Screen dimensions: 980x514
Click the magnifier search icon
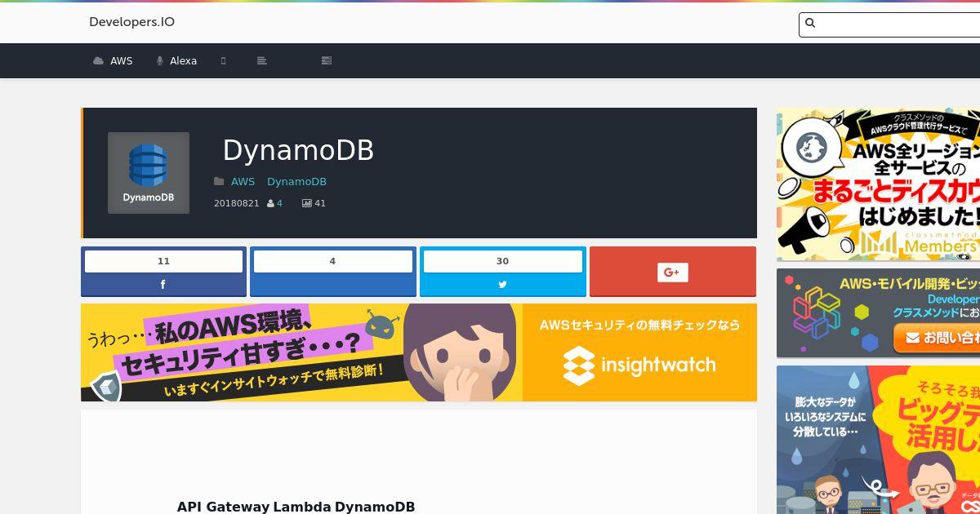click(810, 24)
